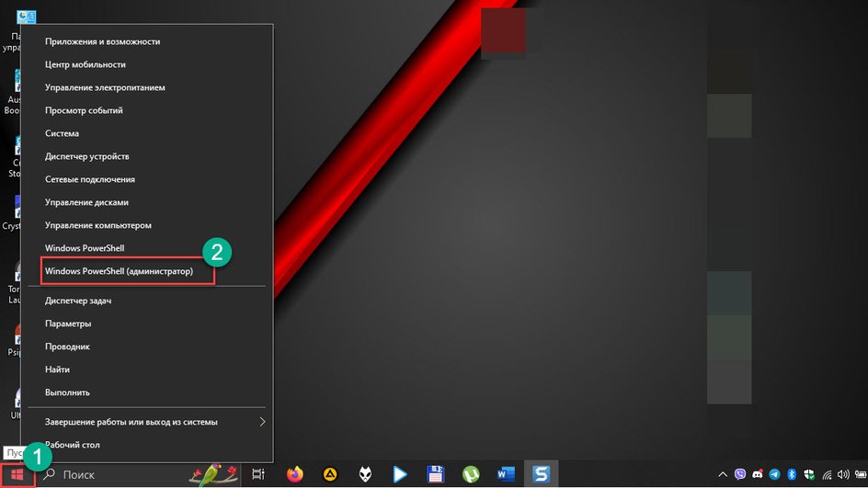This screenshot has width=868, height=488.
Task: Open Параметры from the menu
Action: (x=147, y=323)
